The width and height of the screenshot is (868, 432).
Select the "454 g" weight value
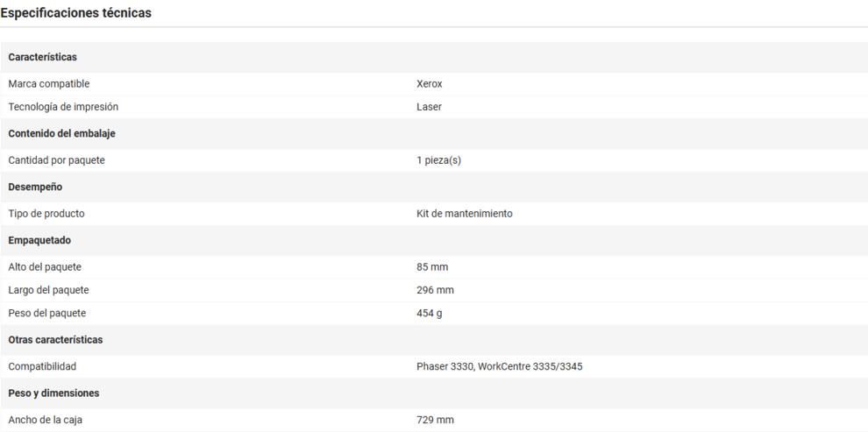(429, 313)
